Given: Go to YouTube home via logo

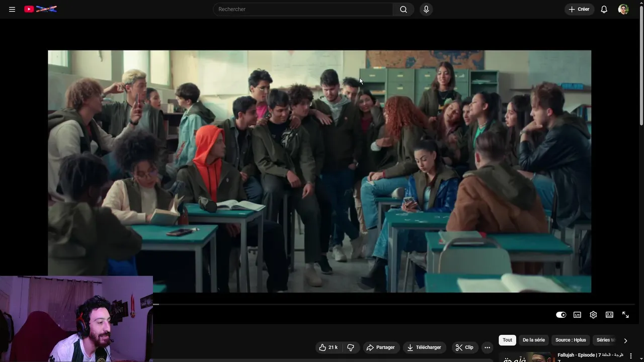Looking at the screenshot, I should coord(40,9).
